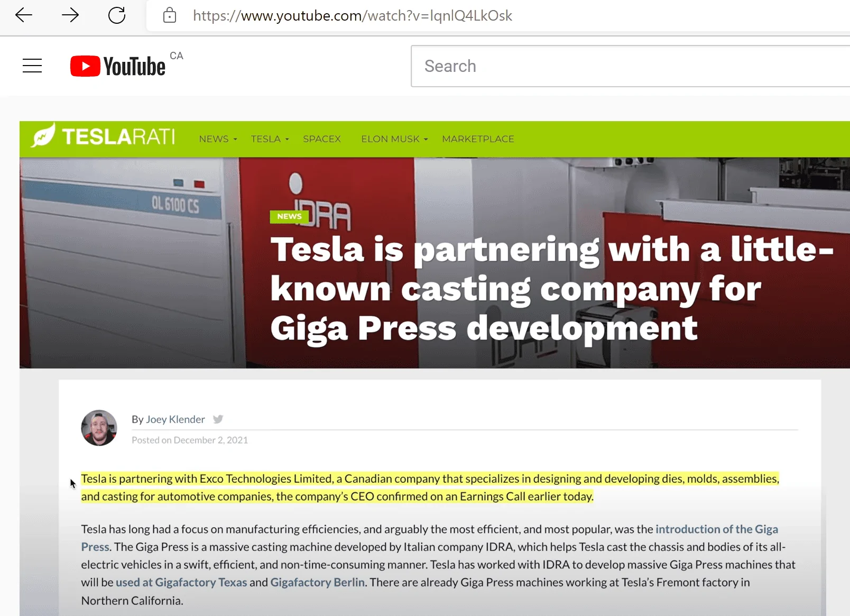The width and height of the screenshot is (850, 616).
Task: Focus the YouTube Search box
Action: click(630, 66)
